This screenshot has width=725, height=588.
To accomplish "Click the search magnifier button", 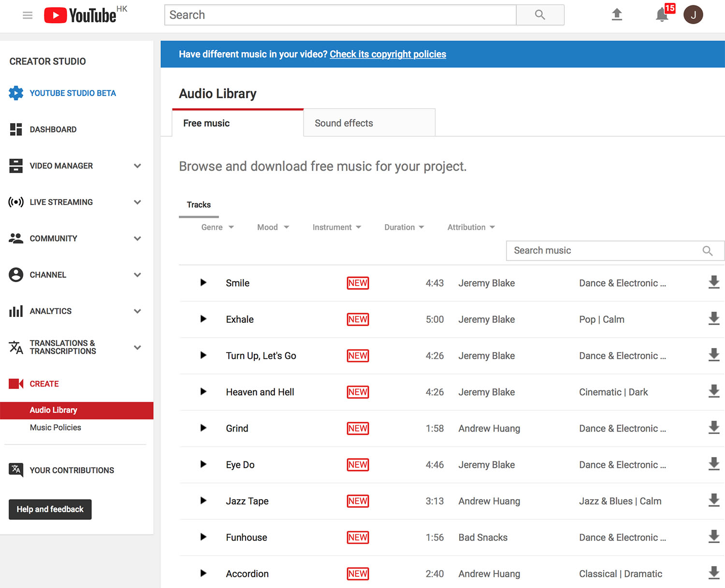I will [540, 15].
